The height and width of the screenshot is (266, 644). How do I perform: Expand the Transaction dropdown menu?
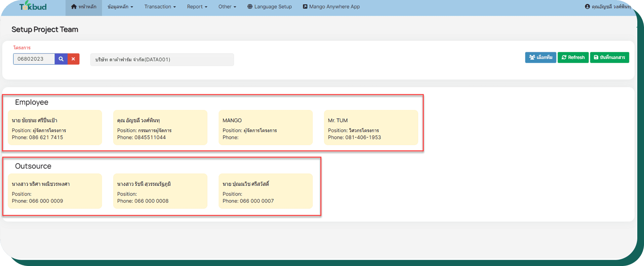(x=160, y=6)
